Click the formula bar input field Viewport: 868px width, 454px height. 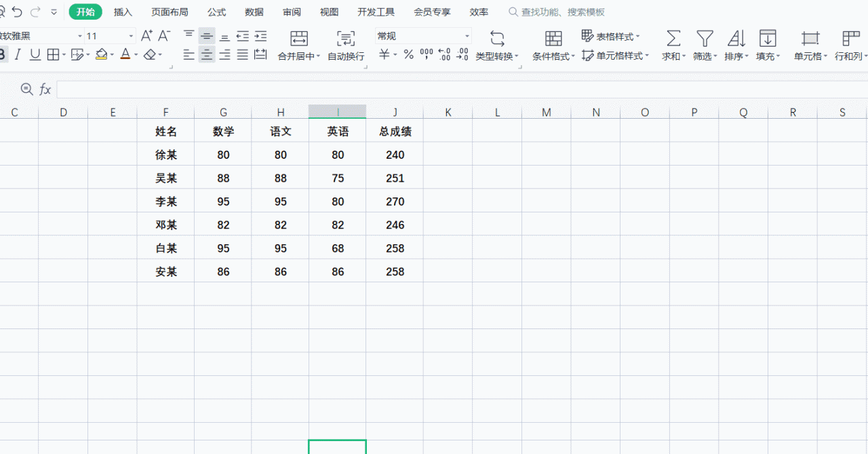tap(462, 89)
